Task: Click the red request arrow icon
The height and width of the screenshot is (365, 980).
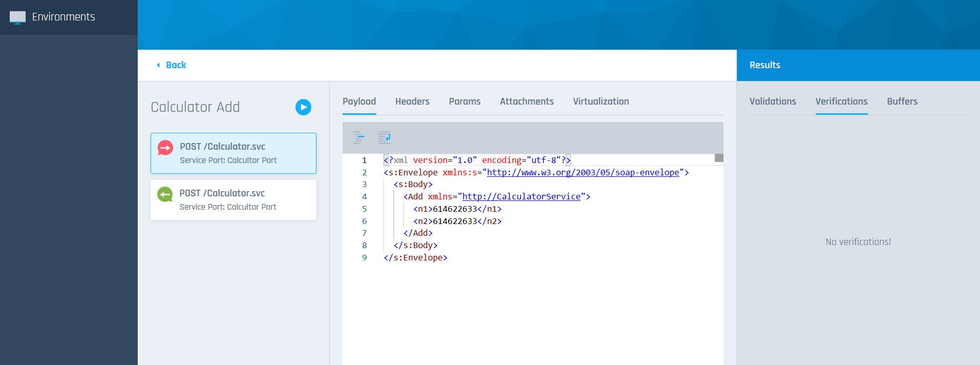Action: 165,148
